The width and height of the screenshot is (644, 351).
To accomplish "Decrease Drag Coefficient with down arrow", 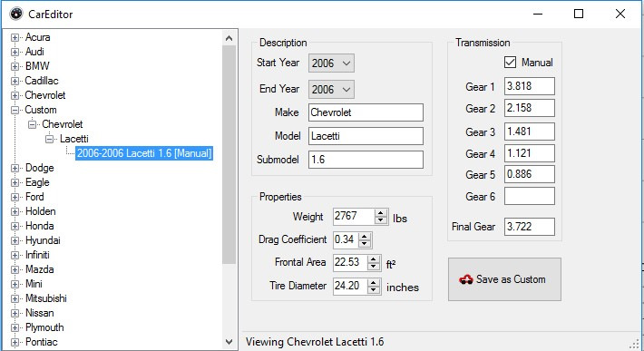I will [x=365, y=243].
